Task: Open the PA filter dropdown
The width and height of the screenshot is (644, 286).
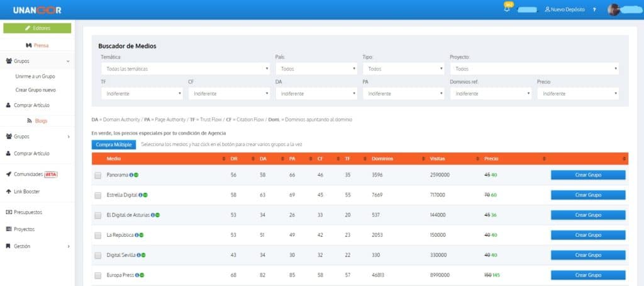Action: click(x=403, y=94)
